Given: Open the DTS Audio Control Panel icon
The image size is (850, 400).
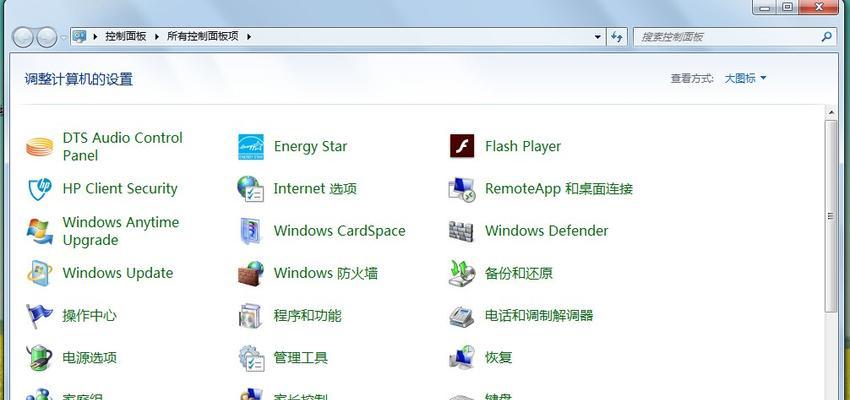Looking at the screenshot, I should tap(40, 146).
